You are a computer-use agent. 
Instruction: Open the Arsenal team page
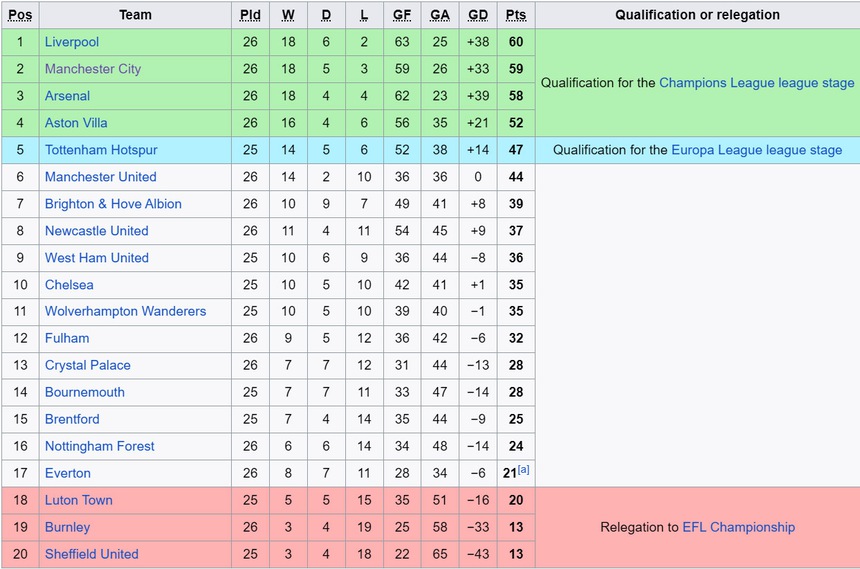(x=67, y=96)
